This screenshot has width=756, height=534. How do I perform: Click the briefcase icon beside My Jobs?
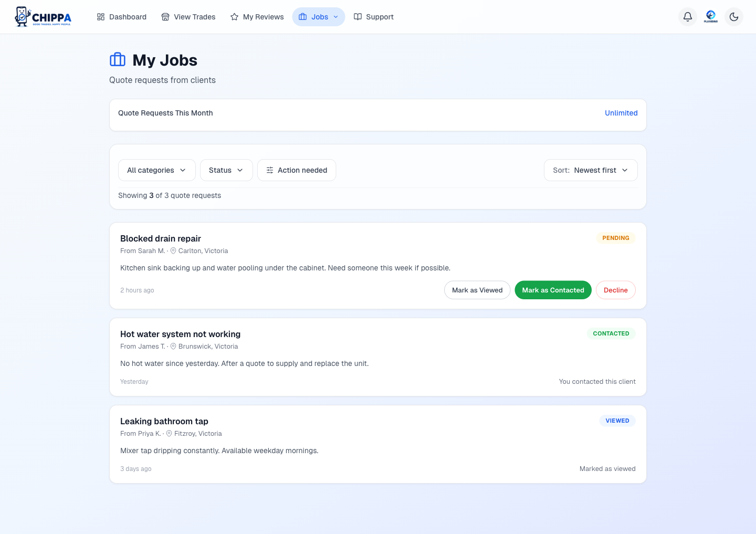click(x=118, y=60)
